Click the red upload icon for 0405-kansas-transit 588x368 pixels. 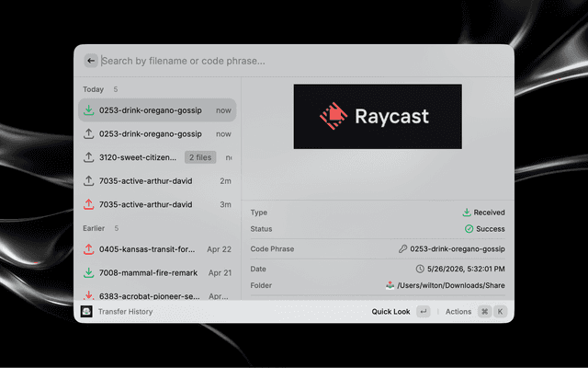click(88, 249)
